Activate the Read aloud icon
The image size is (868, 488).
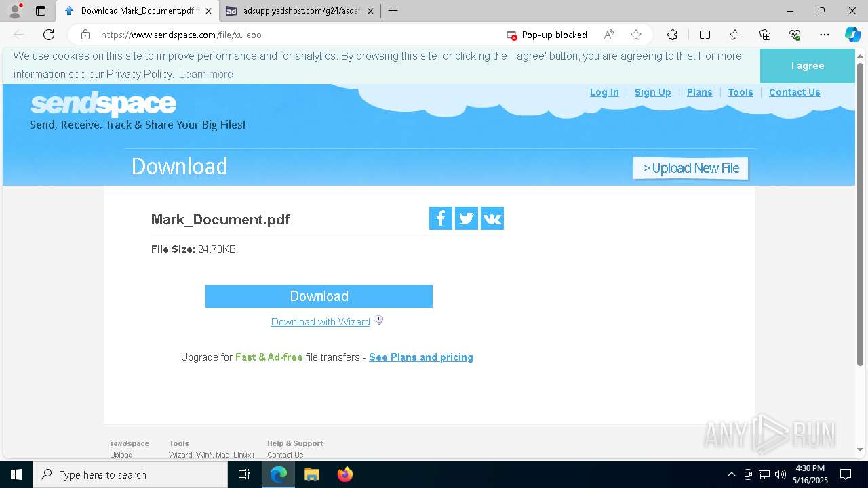click(x=609, y=35)
